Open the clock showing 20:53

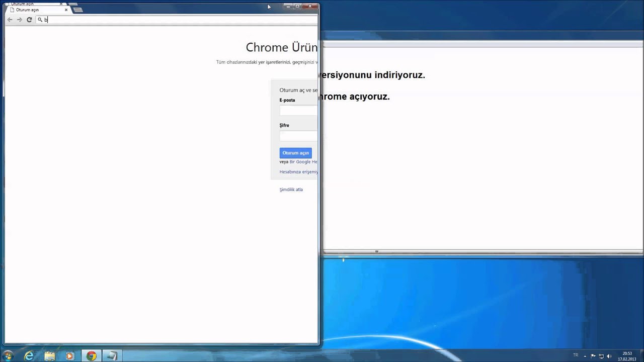click(x=627, y=356)
